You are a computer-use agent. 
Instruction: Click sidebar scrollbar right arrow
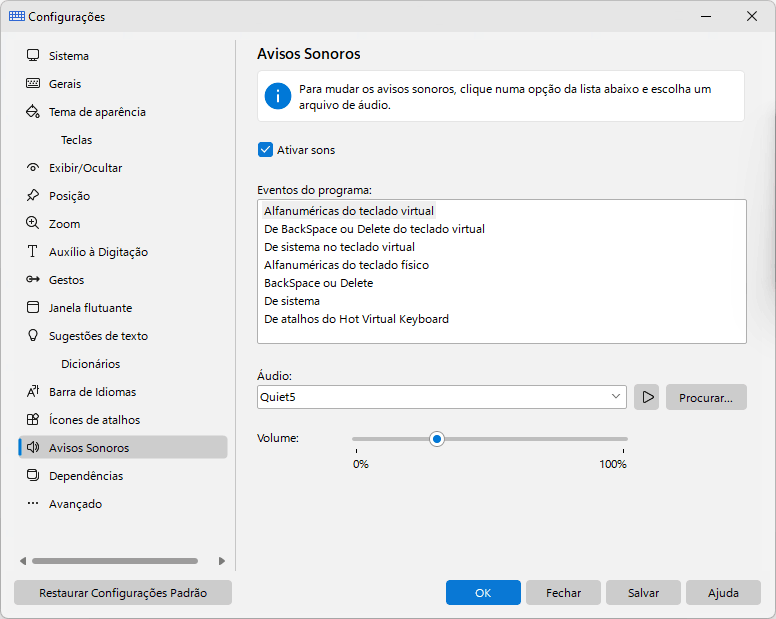click(222, 561)
